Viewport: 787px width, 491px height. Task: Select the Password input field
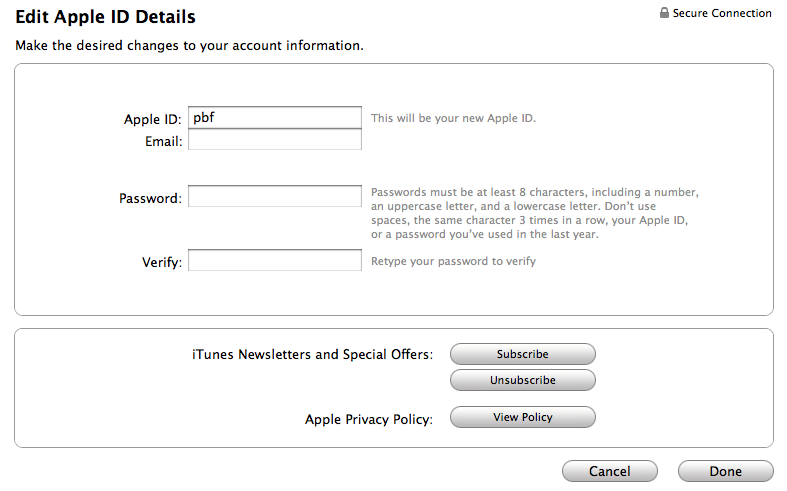pyautogui.click(x=274, y=197)
